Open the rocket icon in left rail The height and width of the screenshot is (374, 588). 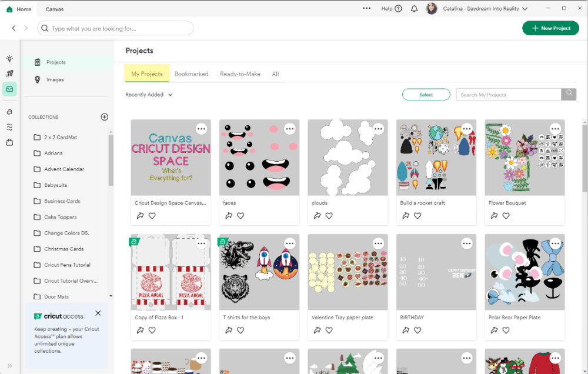click(x=9, y=74)
